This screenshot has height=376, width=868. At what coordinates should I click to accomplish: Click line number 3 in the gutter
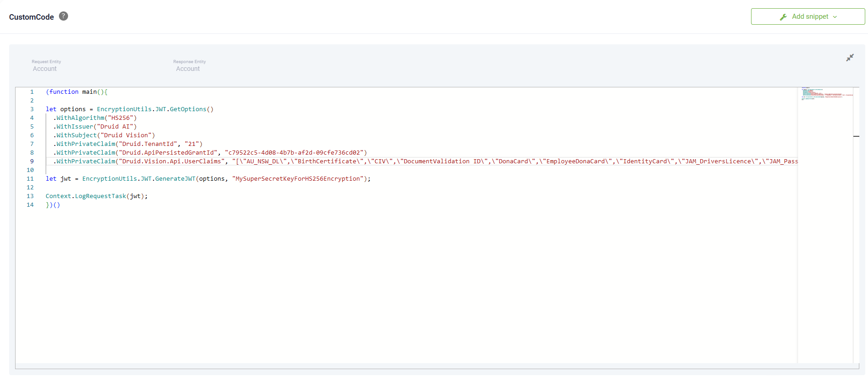[x=32, y=109]
